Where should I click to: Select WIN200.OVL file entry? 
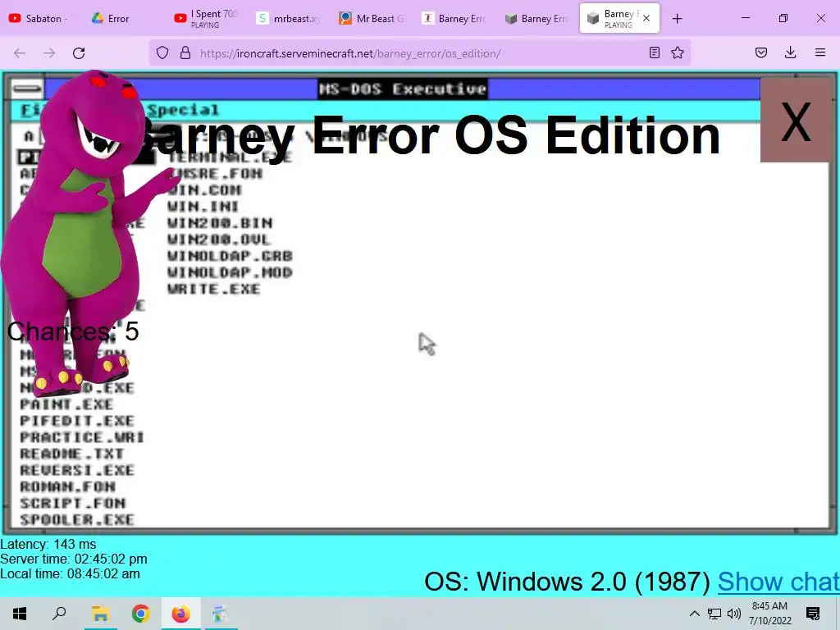tap(218, 240)
